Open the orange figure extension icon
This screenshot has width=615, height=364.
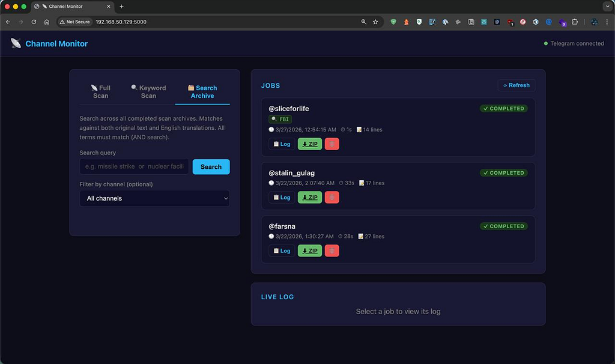(x=407, y=22)
